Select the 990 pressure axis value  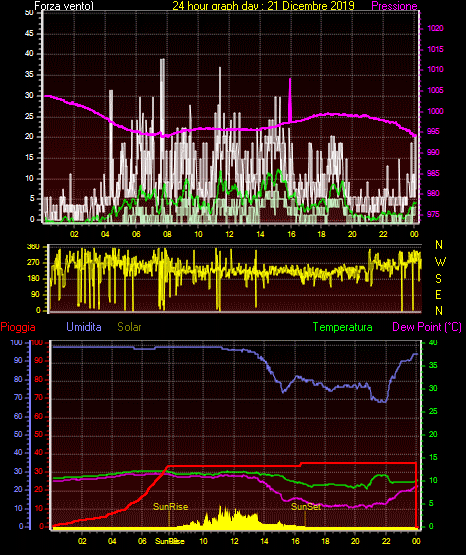coord(433,152)
